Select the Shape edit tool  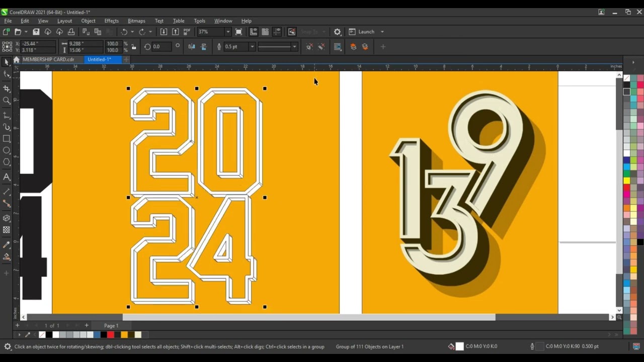(x=7, y=74)
